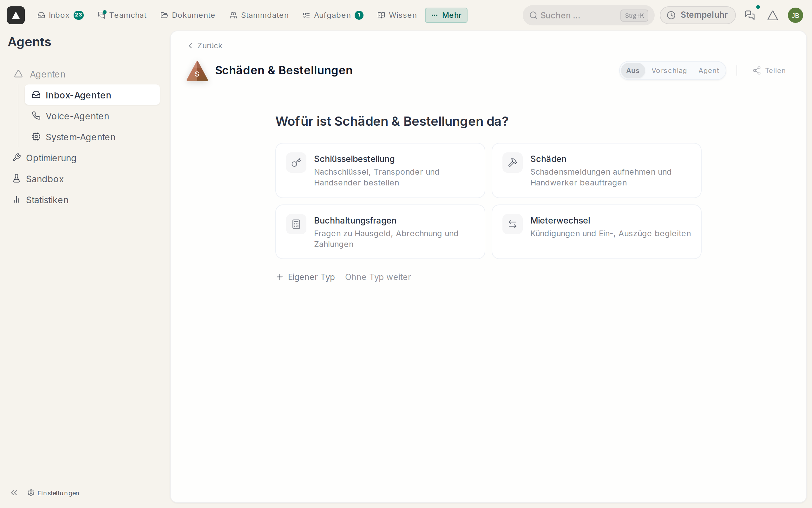Click the plus icon before Eigener Typ

[279, 277]
